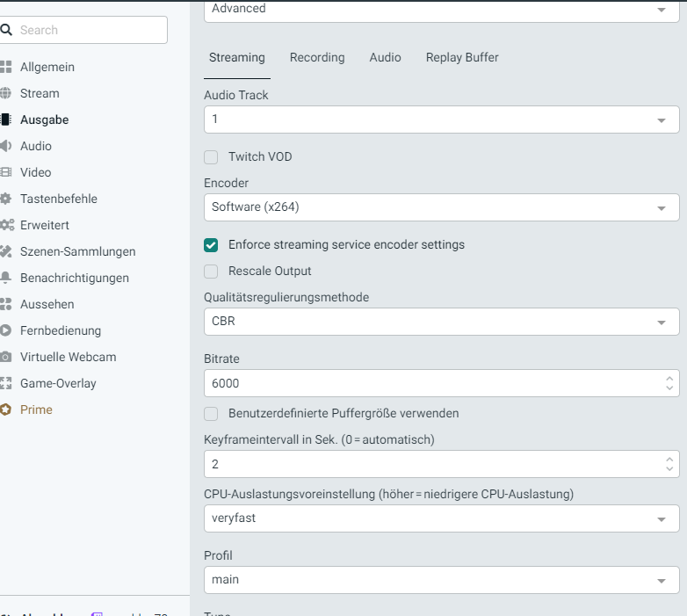Open the veryfast CPU preset dropdown
The width and height of the screenshot is (687, 616).
(441, 518)
